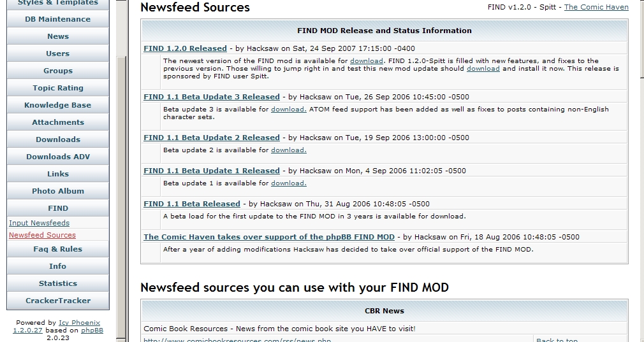Click the Icy Phoenix footer link
Image resolution: width=644 pixels, height=342 pixels.
(80, 323)
